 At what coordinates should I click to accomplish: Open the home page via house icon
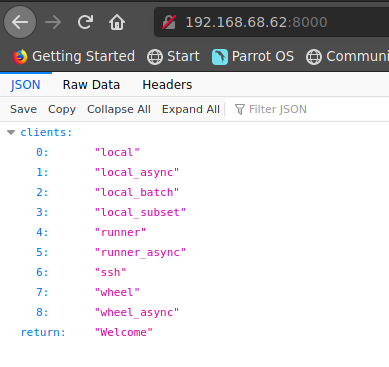(x=117, y=22)
